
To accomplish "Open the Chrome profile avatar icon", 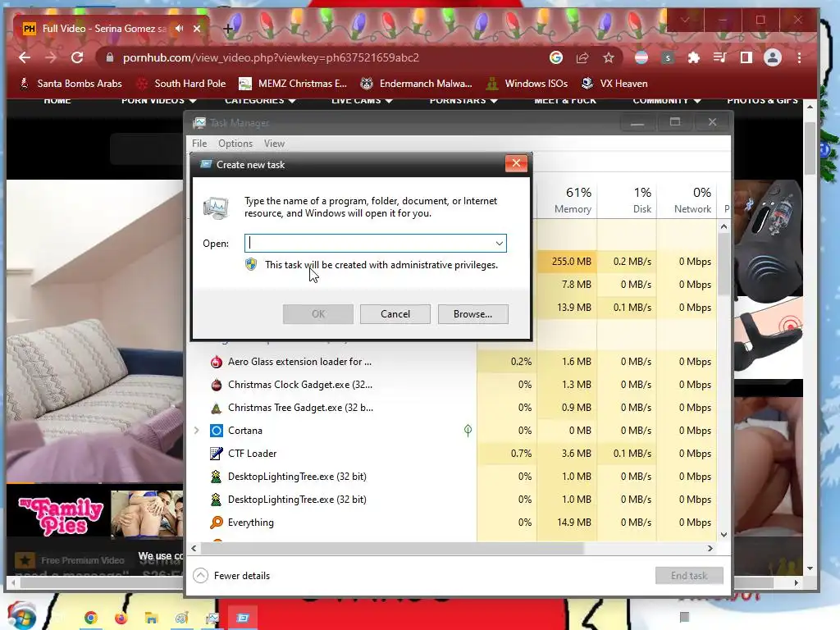I will pos(773,58).
